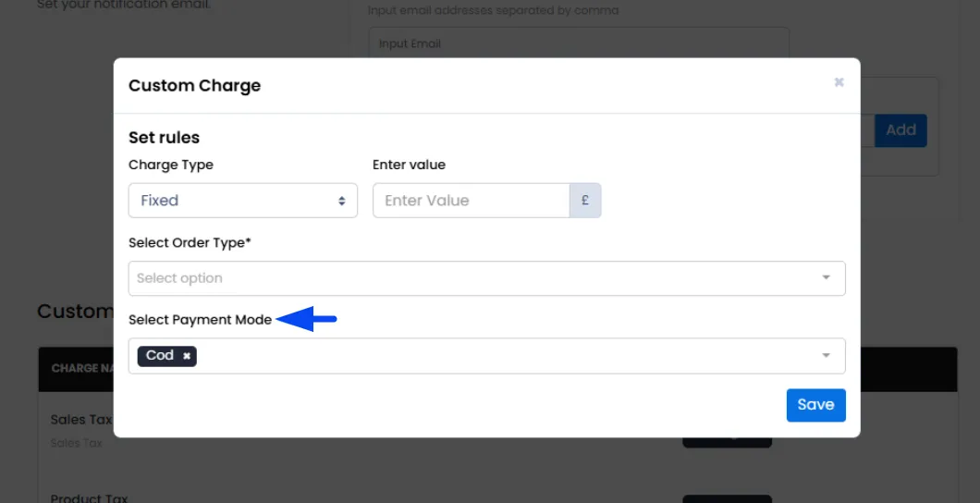Image resolution: width=980 pixels, height=503 pixels.
Task: Focus the Enter Value input field
Action: [x=471, y=201]
